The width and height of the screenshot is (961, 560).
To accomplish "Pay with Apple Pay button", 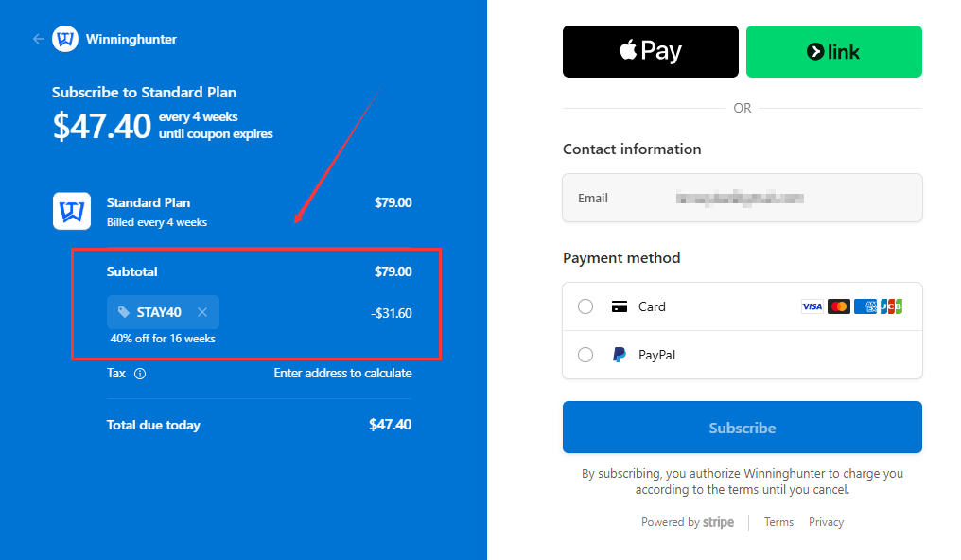I will pyautogui.click(x=650, y=51).
